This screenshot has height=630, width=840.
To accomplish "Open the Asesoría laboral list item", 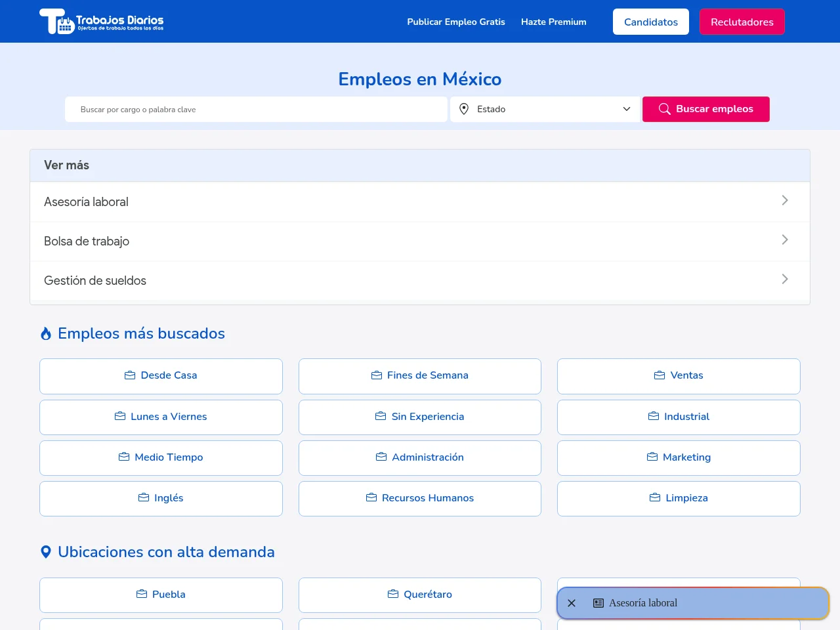I will click(420, 201).
